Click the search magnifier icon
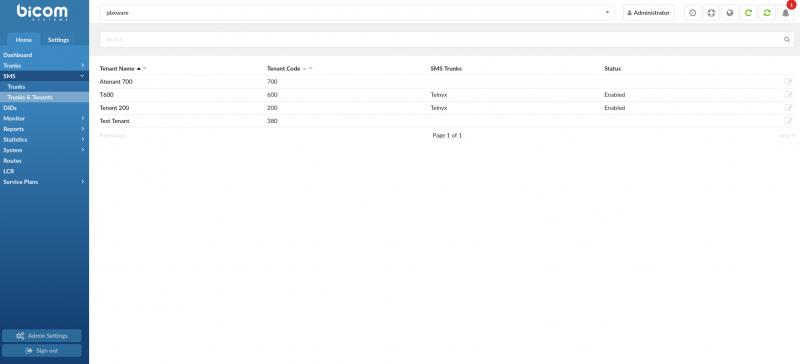The height and width of the screenshot is (364, 800). (787, 39)
